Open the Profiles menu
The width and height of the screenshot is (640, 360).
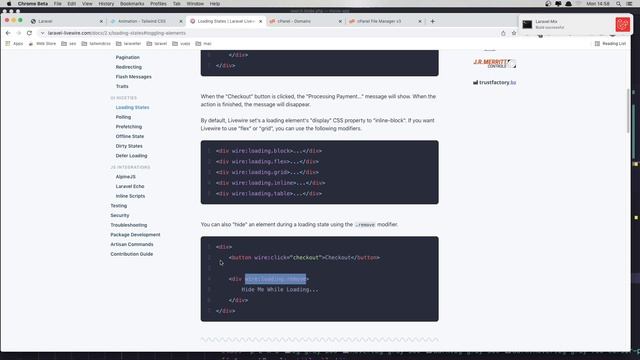point(158,4)
